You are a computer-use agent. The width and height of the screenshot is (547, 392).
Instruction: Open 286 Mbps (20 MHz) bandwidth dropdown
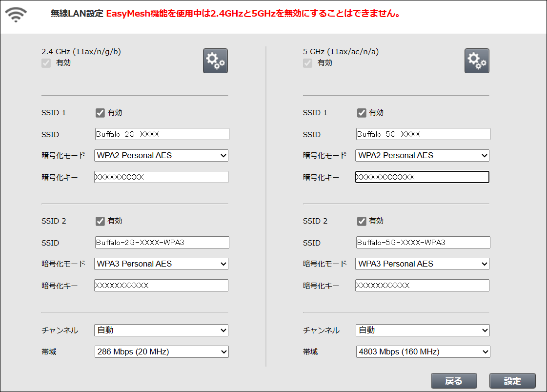[x=161, y=351]
